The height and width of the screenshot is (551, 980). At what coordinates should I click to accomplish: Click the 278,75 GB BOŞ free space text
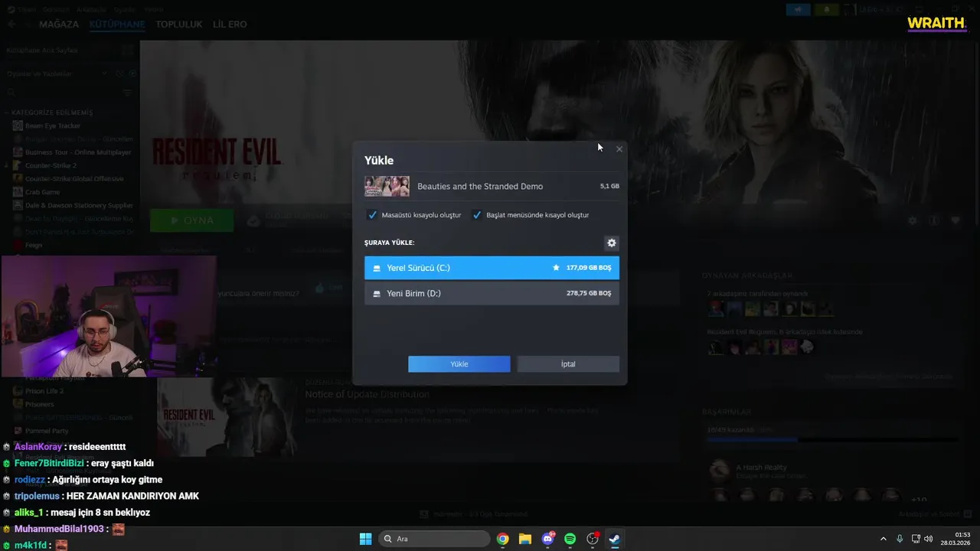tap(589, 293)
